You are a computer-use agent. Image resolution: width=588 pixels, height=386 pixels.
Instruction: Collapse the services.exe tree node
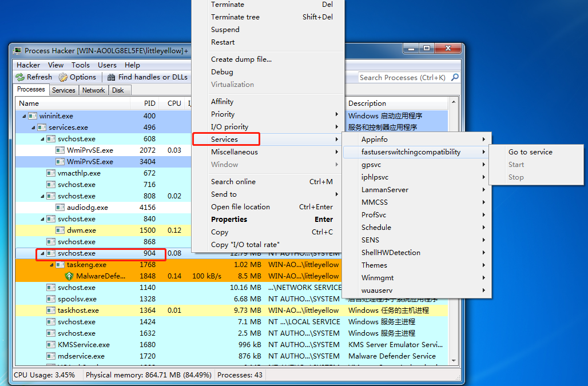33,128
